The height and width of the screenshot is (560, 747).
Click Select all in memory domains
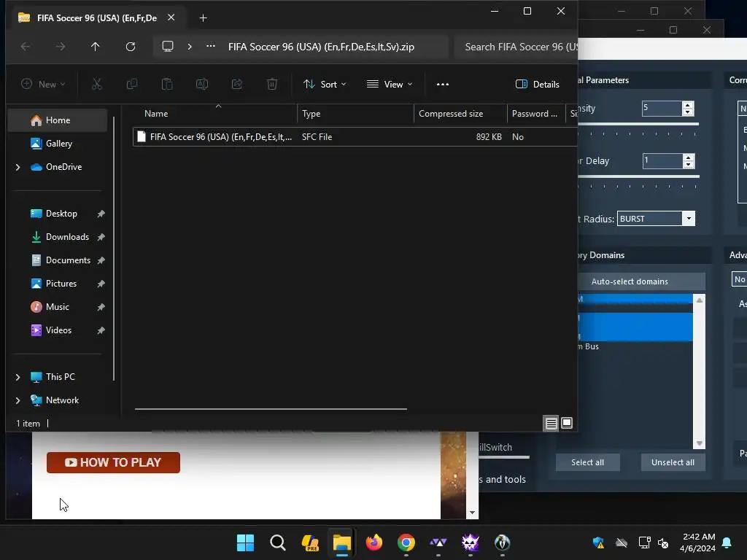tap(587, 462)
